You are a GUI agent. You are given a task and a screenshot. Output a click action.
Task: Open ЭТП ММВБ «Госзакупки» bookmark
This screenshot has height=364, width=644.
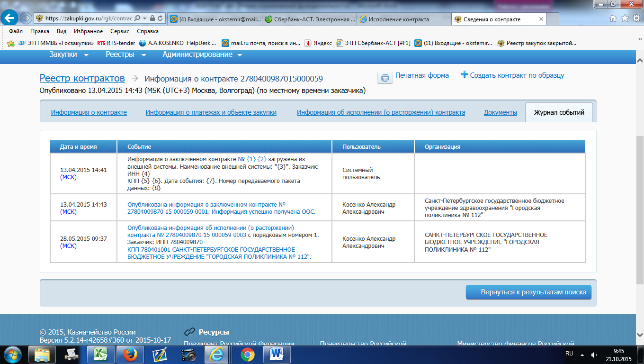pyautogui.click(x=56, y=43)
